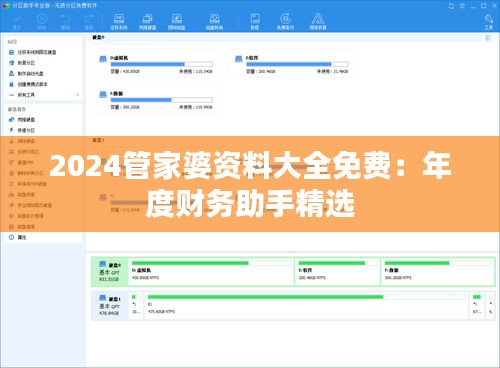The image size is (500, 368).
Task: Toggle the disk view layout icon
Action: (488, 38)
